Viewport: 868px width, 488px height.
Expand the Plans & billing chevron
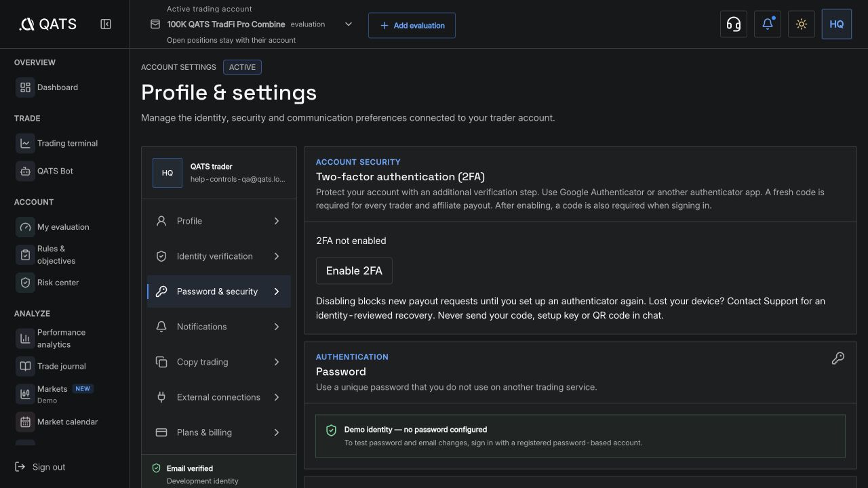pos(277,432)
